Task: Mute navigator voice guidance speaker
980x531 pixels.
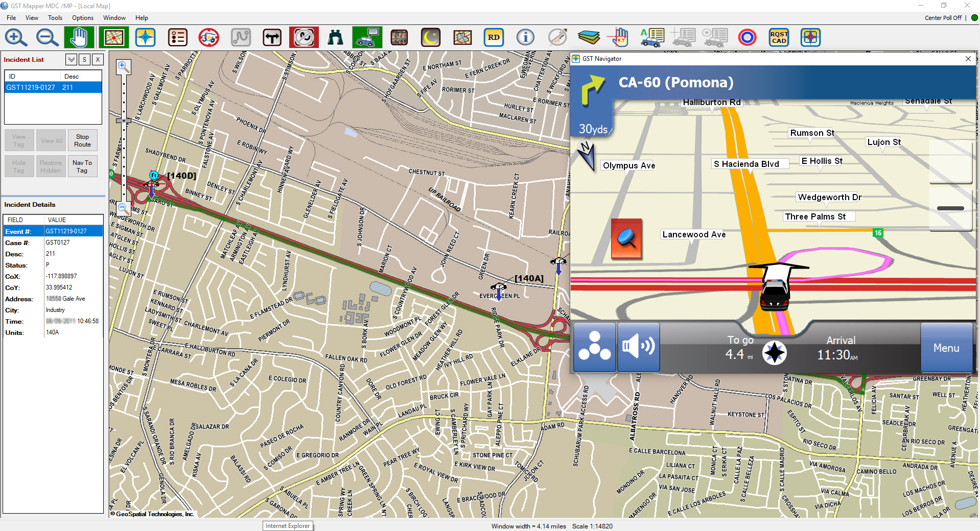Action: (x=638, y=347)
